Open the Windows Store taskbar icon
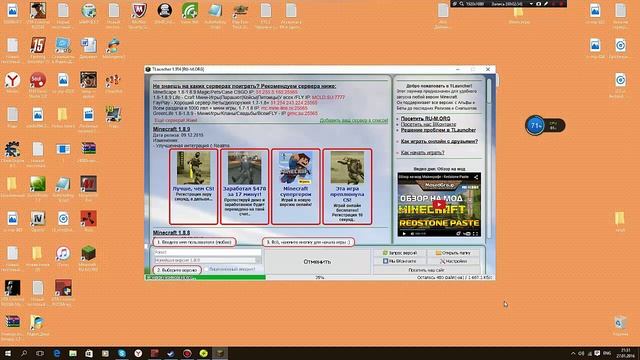The width and height of the screenshot is (640, 360). point(89,353)
